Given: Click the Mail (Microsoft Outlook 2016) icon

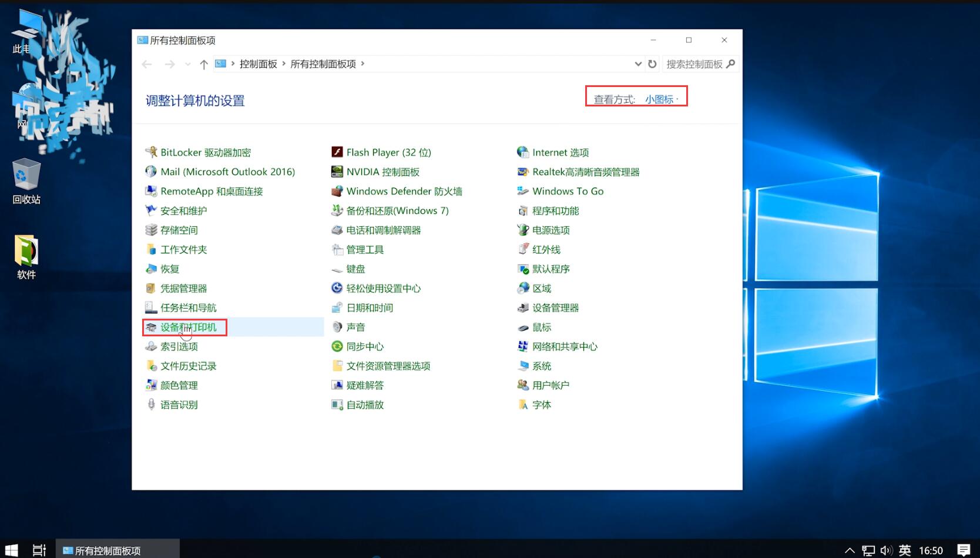Looking at the screenshot, I should tap(151, 172).
